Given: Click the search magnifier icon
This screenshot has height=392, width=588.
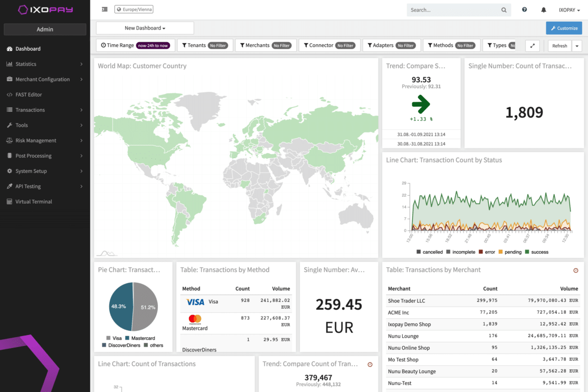Looking at the screenshot, I should [x=504, y=9].
